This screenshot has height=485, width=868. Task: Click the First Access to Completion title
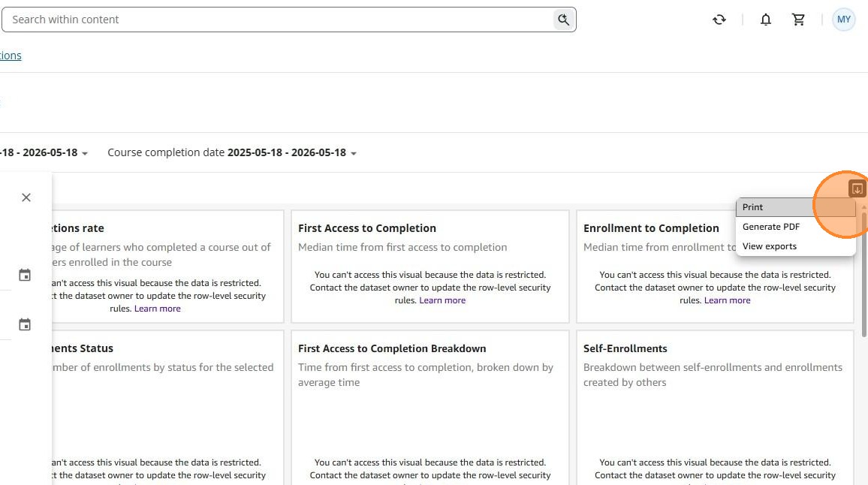click(367, 228)
